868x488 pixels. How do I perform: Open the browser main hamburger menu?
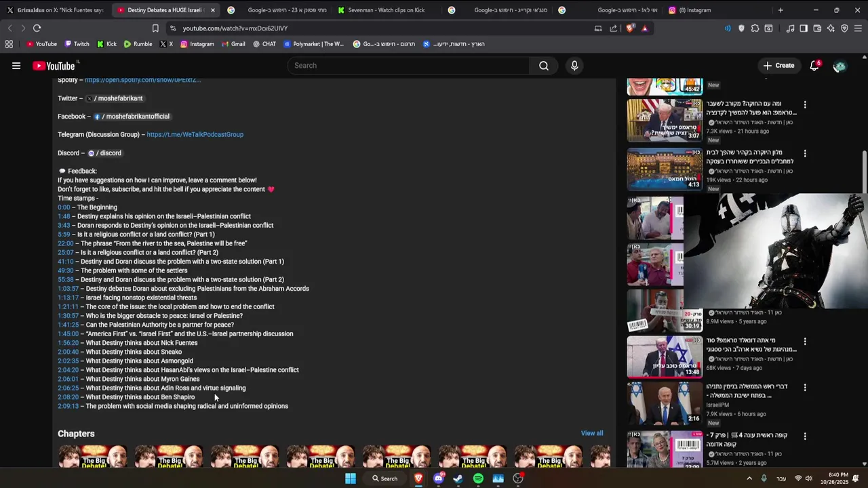[x=858, y=28]
